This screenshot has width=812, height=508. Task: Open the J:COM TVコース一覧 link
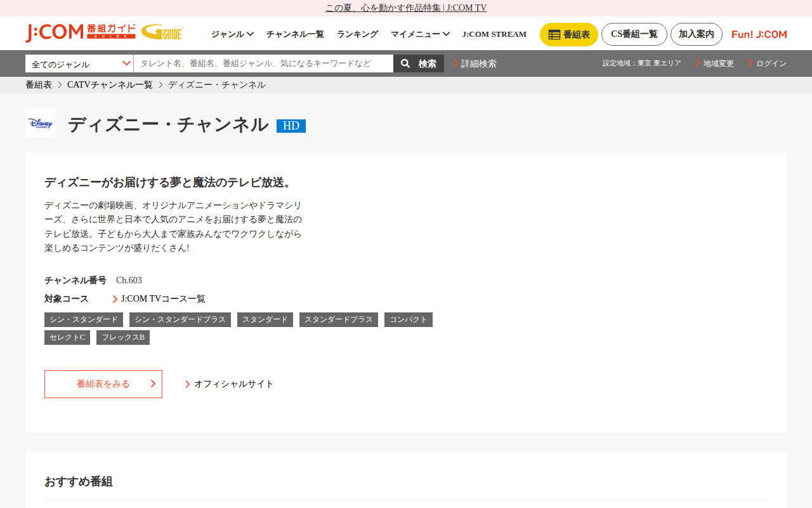159,299
